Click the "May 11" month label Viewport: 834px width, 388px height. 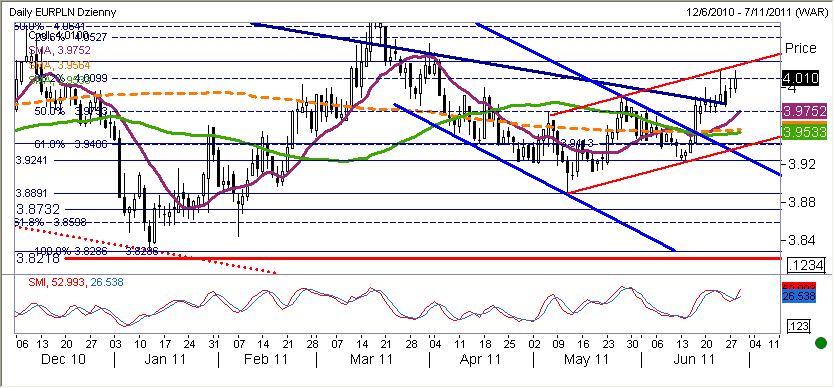point(587,360)
